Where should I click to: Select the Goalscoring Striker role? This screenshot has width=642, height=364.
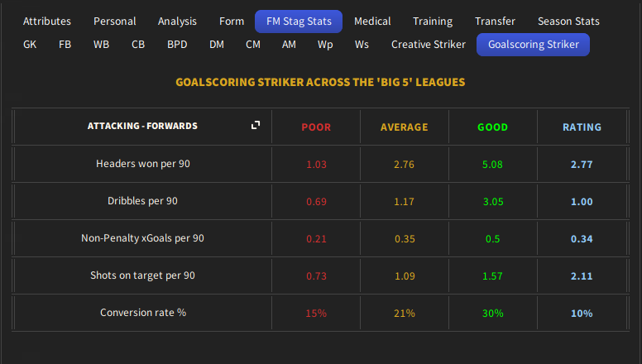click(x=533, y=45)
